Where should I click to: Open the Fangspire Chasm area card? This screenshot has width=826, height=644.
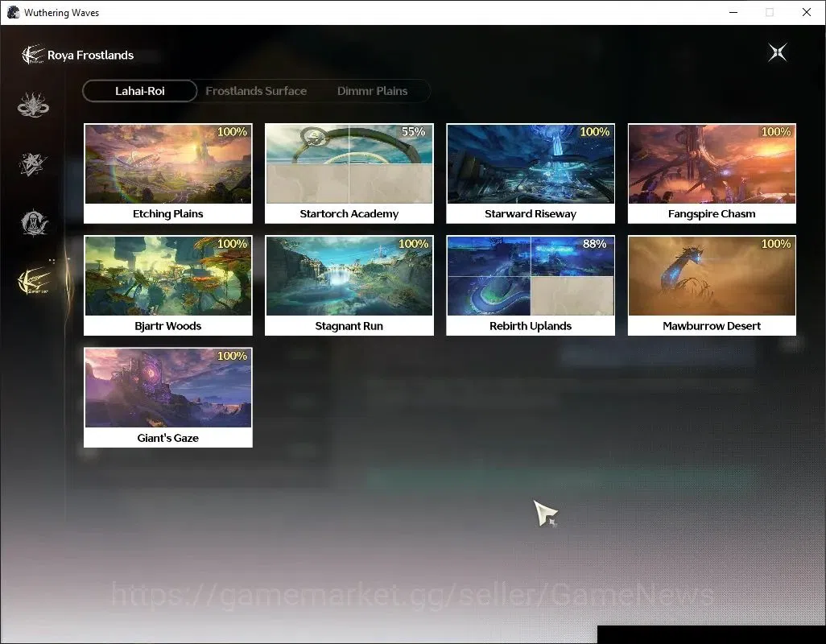point(712,174)
